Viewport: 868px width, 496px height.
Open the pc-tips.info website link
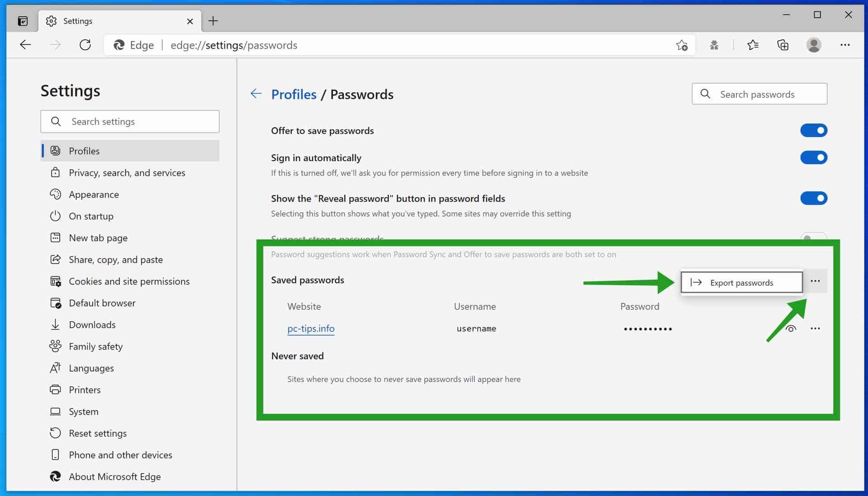pos(311,329)
